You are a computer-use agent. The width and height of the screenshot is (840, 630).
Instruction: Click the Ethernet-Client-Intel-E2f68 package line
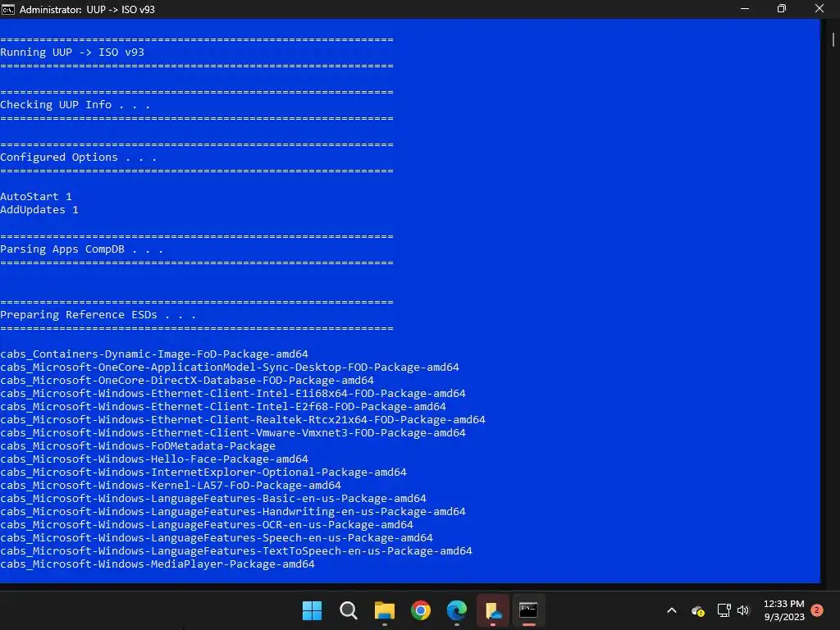pos(223,407)
